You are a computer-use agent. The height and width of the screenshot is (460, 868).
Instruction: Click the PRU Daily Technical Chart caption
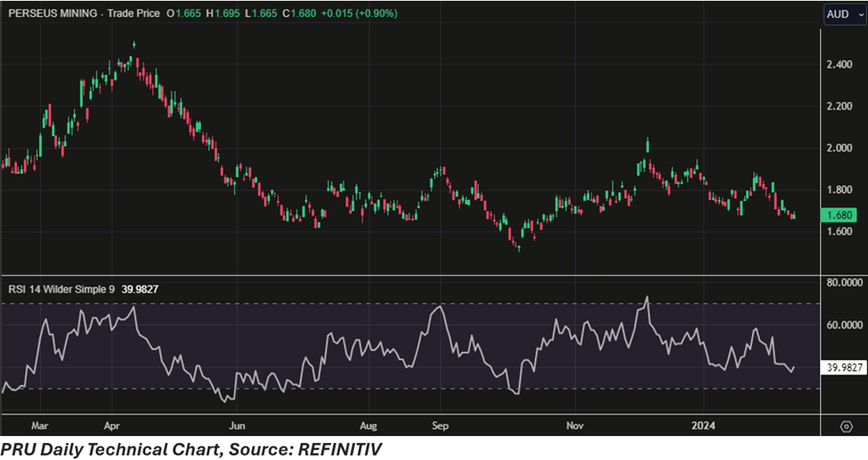[x=191, y=449]
